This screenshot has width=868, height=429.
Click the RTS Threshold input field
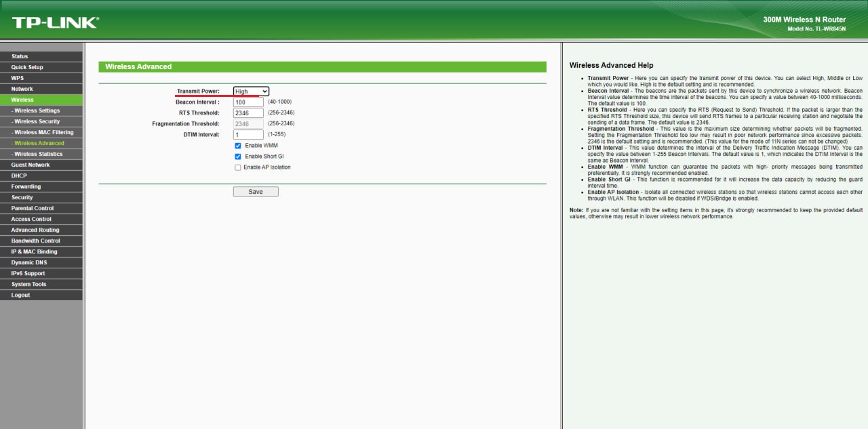248,113
